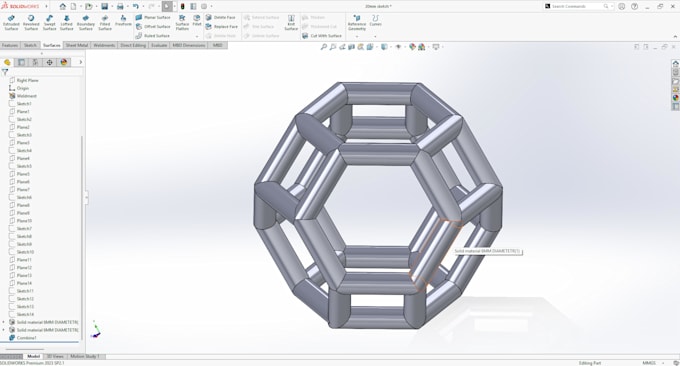The image size is (680, 366).
Task: Click the Open file icon
Action: click(88, 6)
